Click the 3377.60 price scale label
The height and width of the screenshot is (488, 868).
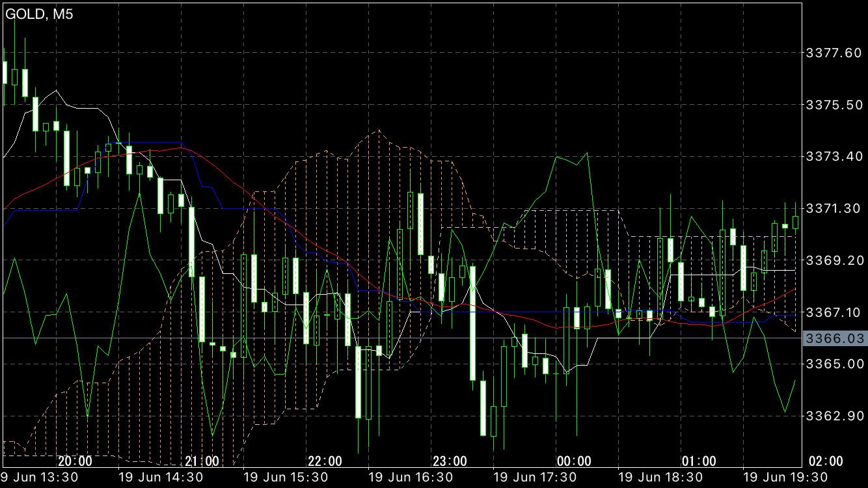click(x=834, y=53)
